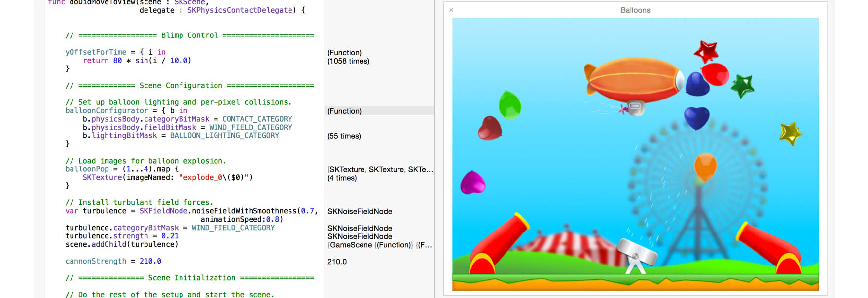Screen dimensions: 868x298
Task: Place cursor on cannonStrength value 210.0 in code
Action: click(150, 261)
